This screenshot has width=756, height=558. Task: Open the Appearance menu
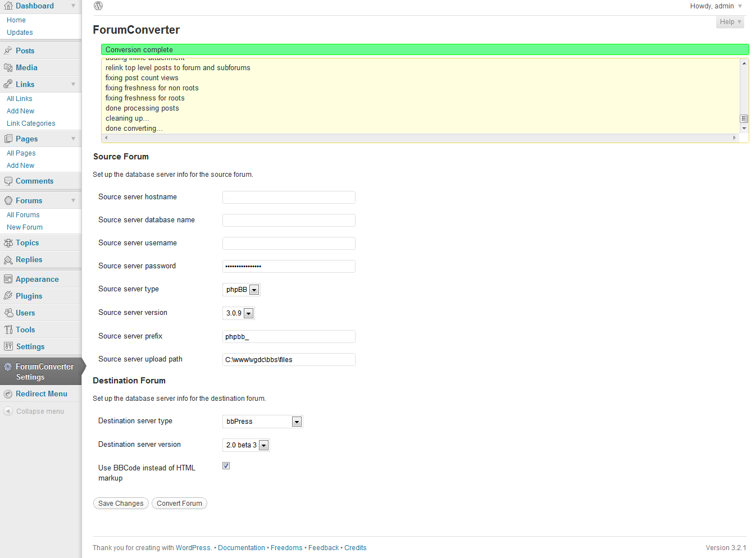click(x=37, y=279)
